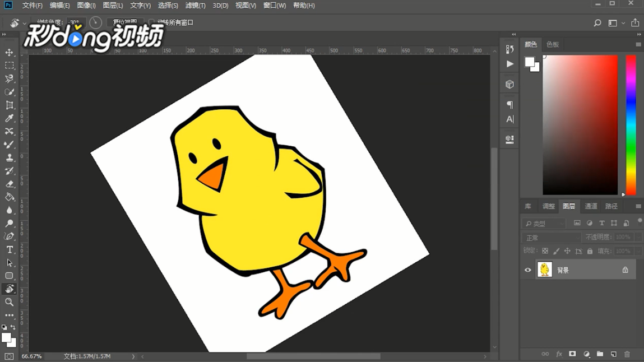Open the blend mode 正常 dropdown

pyautogui.click(x=552, y=238)
